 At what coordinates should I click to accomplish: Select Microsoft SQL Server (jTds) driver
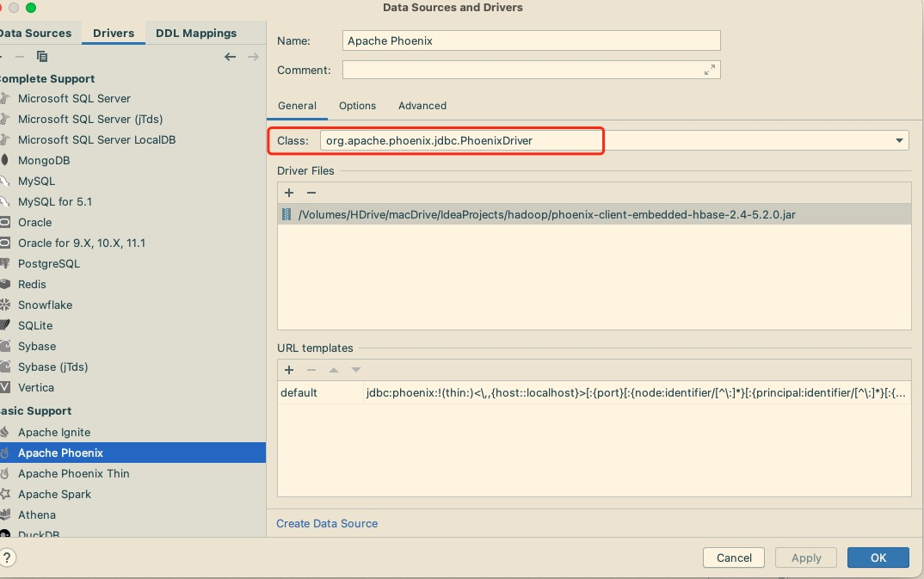90,119
